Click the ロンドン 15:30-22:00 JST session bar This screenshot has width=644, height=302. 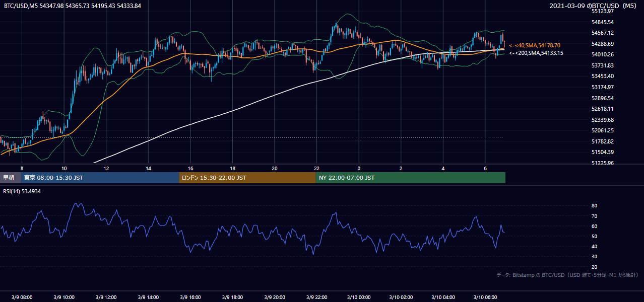247,178
